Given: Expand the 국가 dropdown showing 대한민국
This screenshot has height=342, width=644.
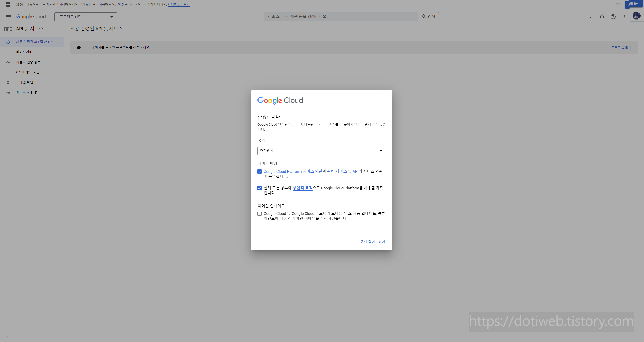Looking at the screenshot, I should [x=322, y=151].
